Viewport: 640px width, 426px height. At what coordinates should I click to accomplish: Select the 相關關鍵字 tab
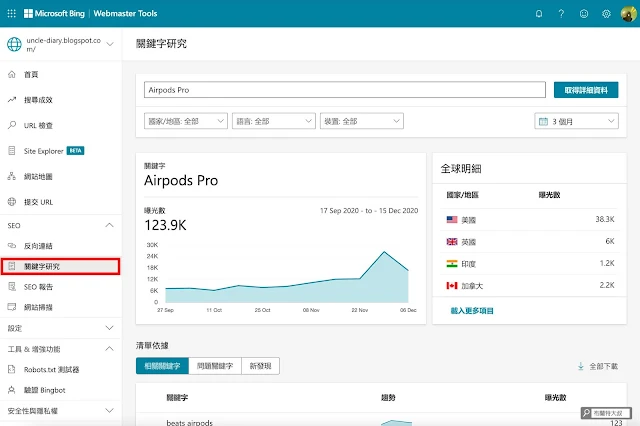162,366
